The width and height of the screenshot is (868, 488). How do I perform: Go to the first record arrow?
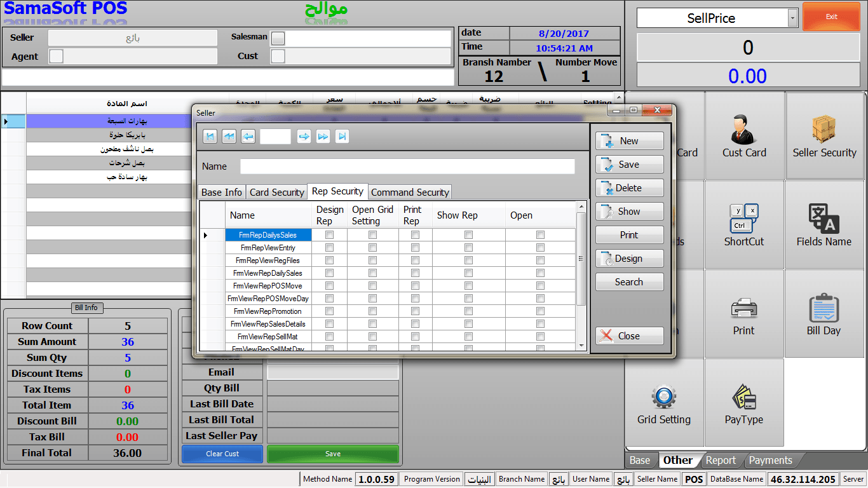(x=210, y=136)
